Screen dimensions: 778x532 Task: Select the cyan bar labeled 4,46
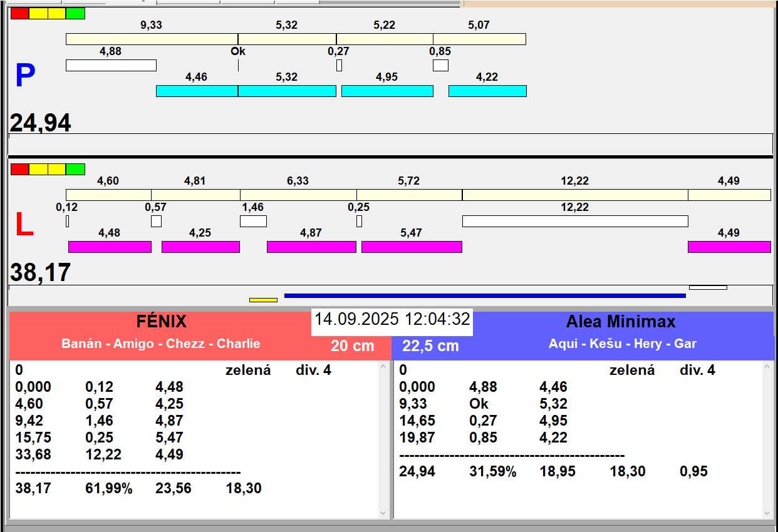197,91
